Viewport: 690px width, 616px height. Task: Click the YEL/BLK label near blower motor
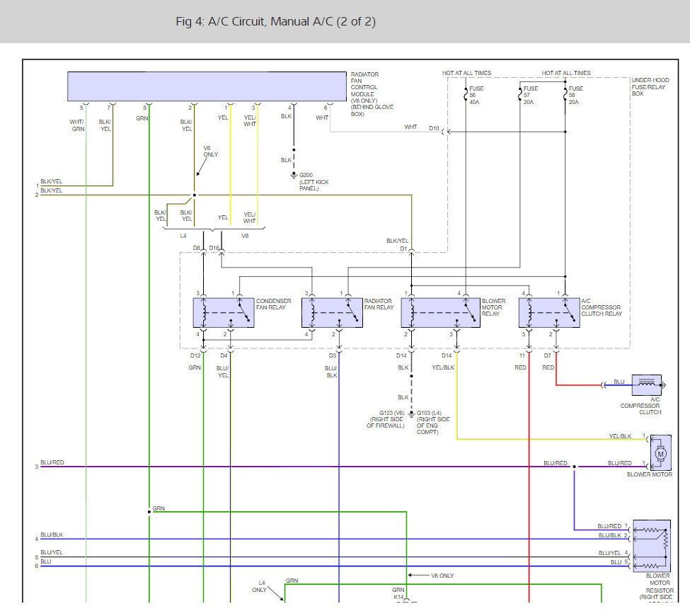[620, 436]
